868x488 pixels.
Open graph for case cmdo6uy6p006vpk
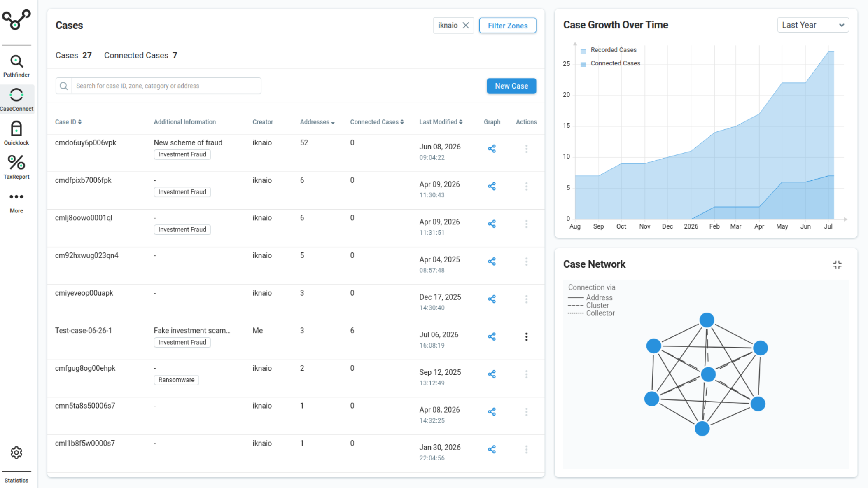492,149
